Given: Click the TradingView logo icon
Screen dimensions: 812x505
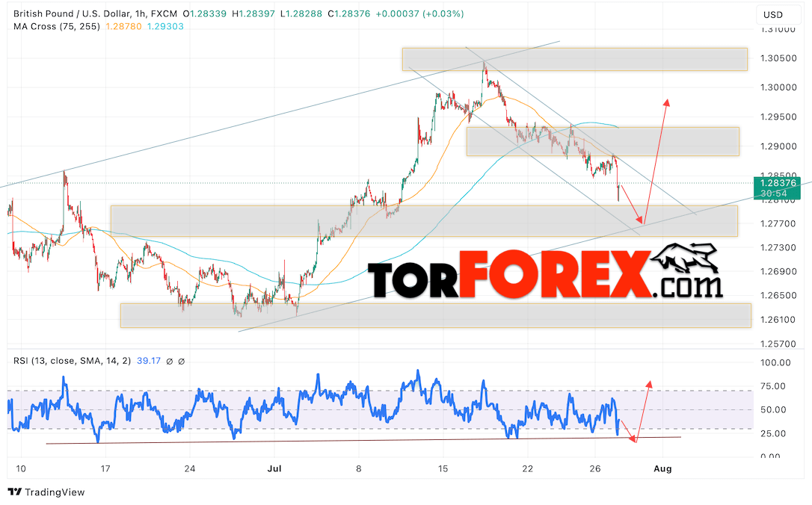Looking at the screenshot, I should 14,492.
